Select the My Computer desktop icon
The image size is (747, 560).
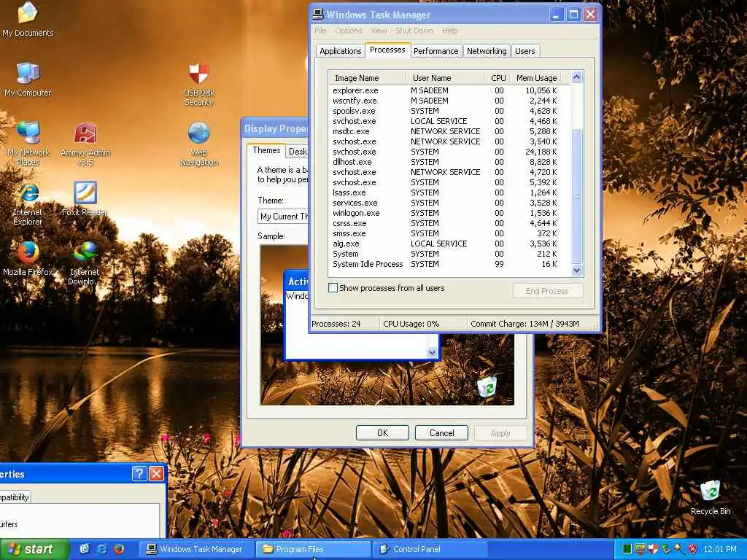tap(28, 80)
